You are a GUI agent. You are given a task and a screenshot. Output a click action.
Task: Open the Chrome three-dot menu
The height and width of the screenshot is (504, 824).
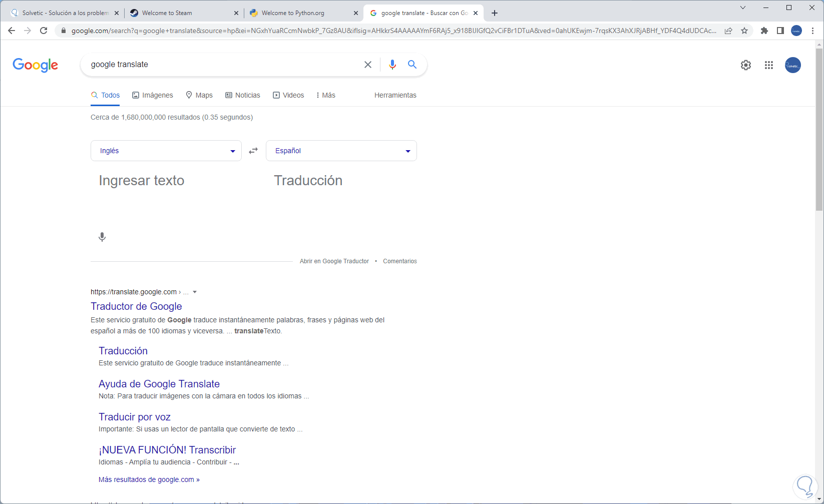click(812, 31)
